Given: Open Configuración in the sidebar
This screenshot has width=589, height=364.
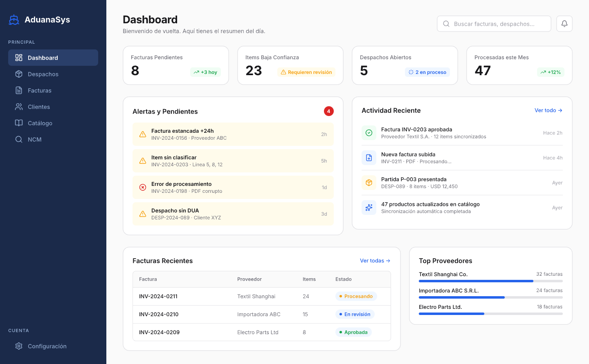Looking at the screenshot, I should (x=47, y=346).
